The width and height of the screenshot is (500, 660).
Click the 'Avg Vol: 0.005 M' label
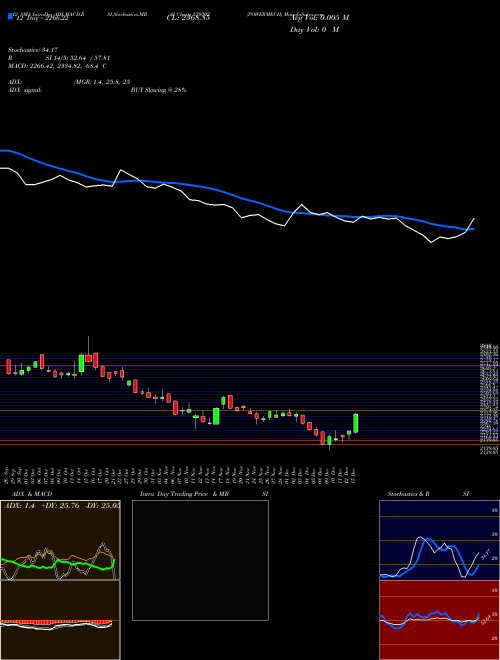[x=319, y=18]
